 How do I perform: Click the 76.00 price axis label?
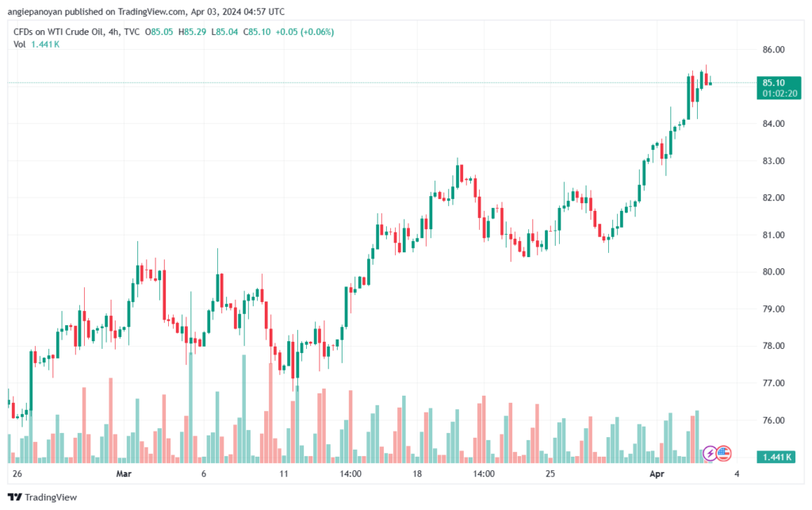pos(773,420)
